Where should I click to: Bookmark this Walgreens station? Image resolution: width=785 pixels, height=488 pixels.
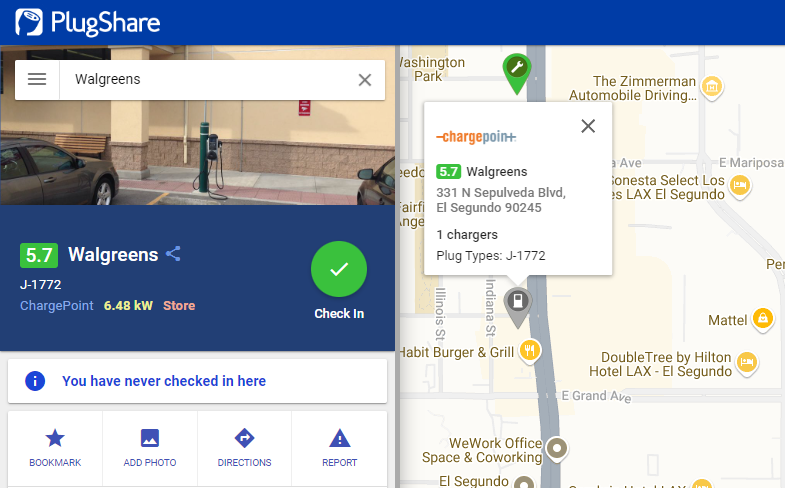point(55,448)
